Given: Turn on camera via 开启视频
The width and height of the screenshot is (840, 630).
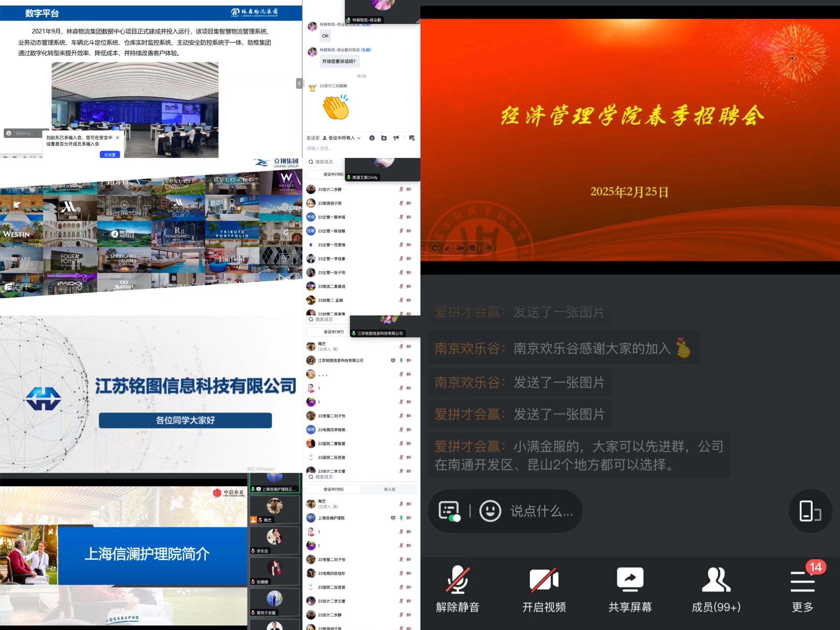Looking at the screenshot, I should [544, 580].
